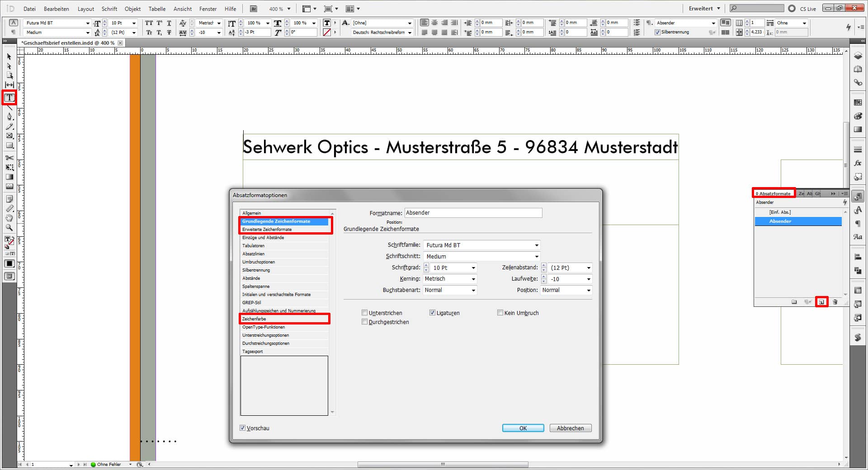Select the Hand tool
The image size is (868, 470).
tap(9, 218)
